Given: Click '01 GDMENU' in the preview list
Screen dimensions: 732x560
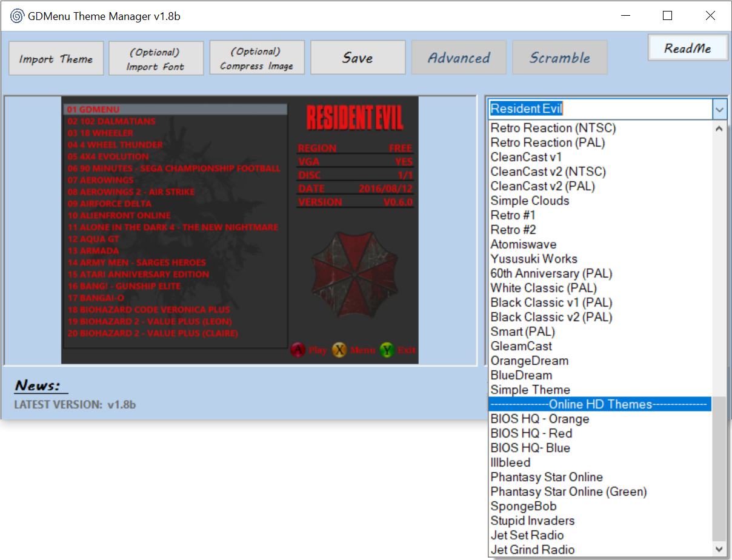Looking at the screenshot, I should tap(93, 110).
